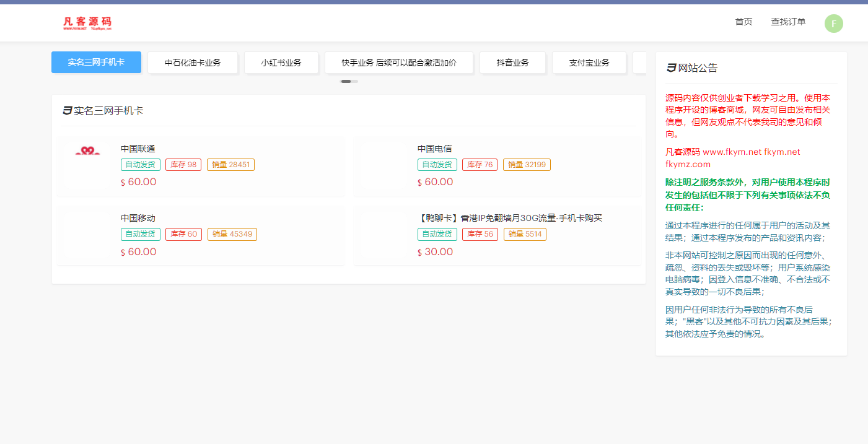
Task: Select the 实名三网手机卡 category tab
Action: pyautogui.click(x=96, y=63)
